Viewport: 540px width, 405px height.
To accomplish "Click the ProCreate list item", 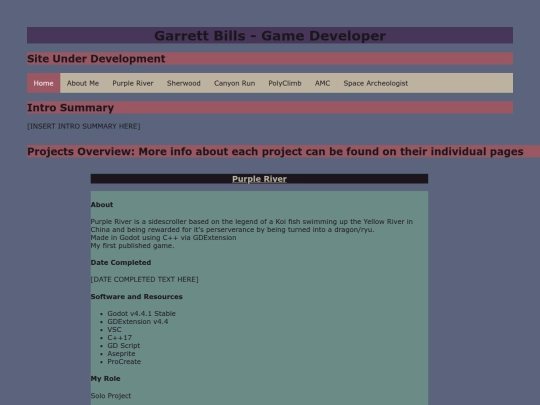I will click(124, 362).
